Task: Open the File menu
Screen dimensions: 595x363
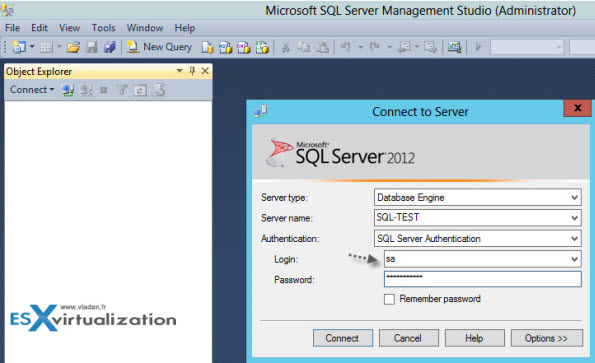Action: (12, 28)
